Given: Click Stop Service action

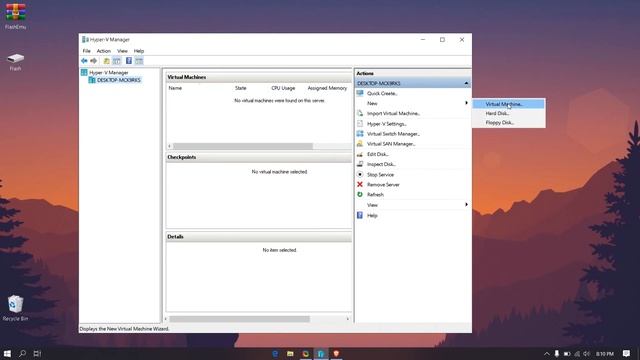Looking at the screenshot, I should point(380,175).
